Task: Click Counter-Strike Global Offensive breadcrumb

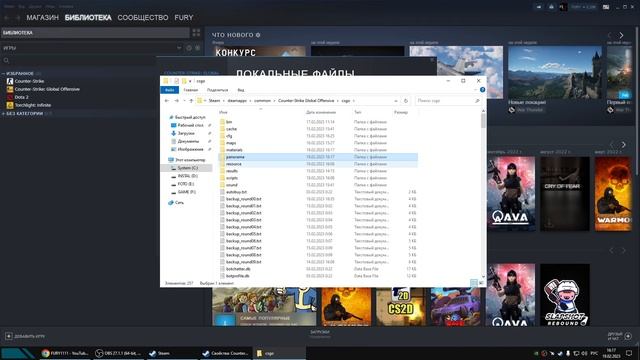Action: [x=306, y=100]
